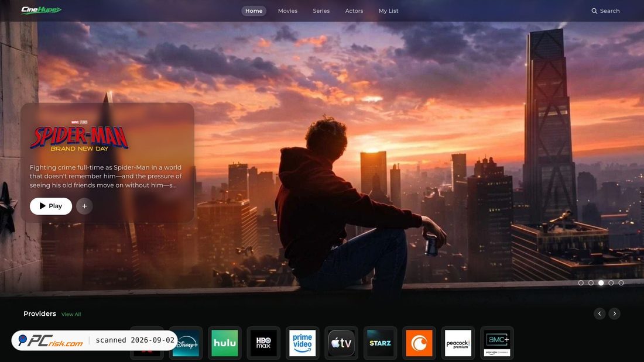
Task: Click the Search button
Action: (x=605, y=11)
